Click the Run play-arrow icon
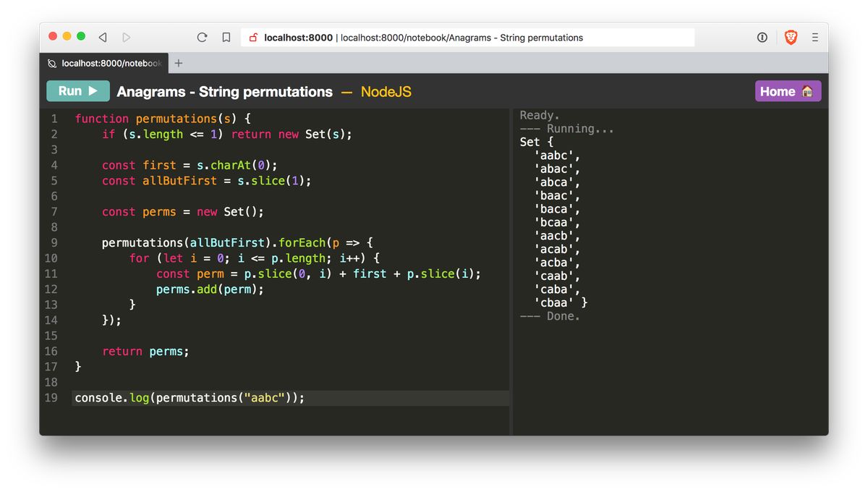868x492 pixels. [x=94, y=91]
